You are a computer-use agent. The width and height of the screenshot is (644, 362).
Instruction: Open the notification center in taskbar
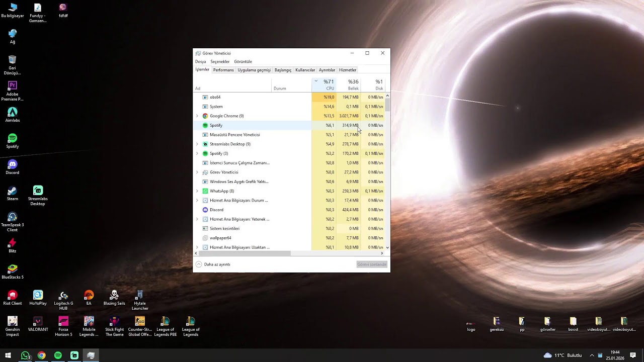[x=633, y=355]
